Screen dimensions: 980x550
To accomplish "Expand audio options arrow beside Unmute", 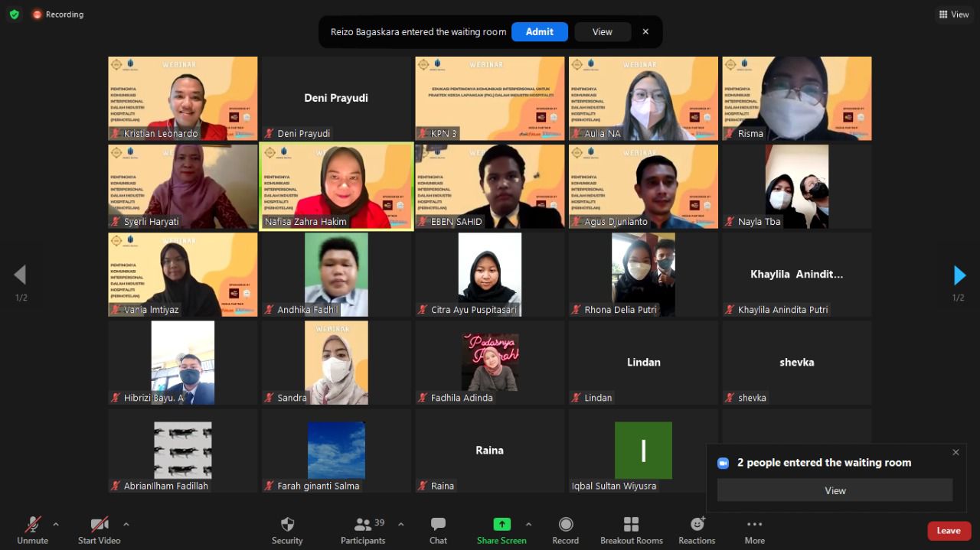I will click(x=55, y=524).
